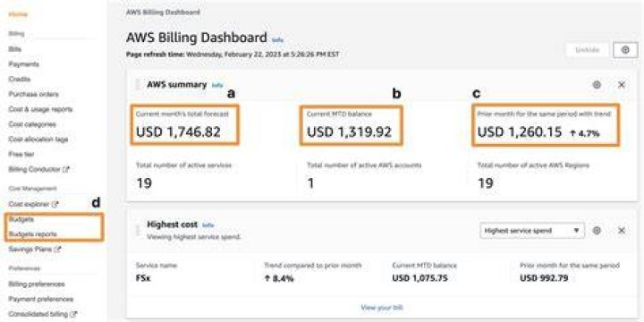This screenshot has width=644, height=322.
Task: Click 'Total number of active services' label
Action: pos(183,165)
